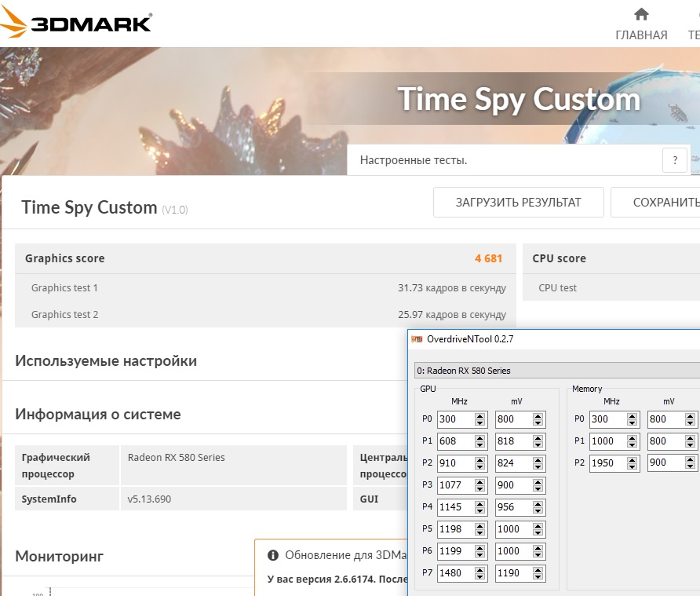This screenshot has width=700, height=596.
Task: Click CPU test row
Action: [x=611, y=287]
